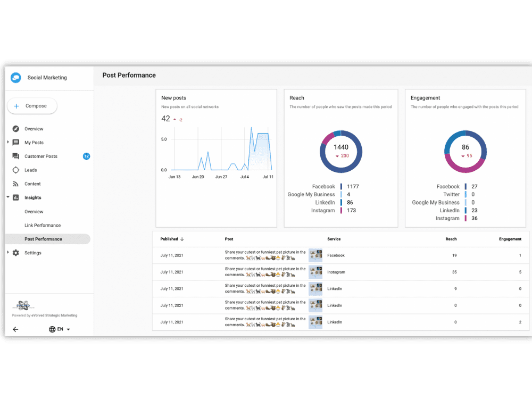Click the Social Marketing app logo icon
The image size is (532, 399).
tap(15, 78)
